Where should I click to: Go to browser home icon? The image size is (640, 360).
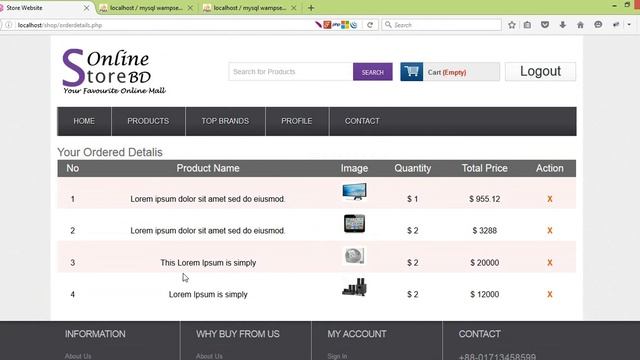tap(580, 25)
